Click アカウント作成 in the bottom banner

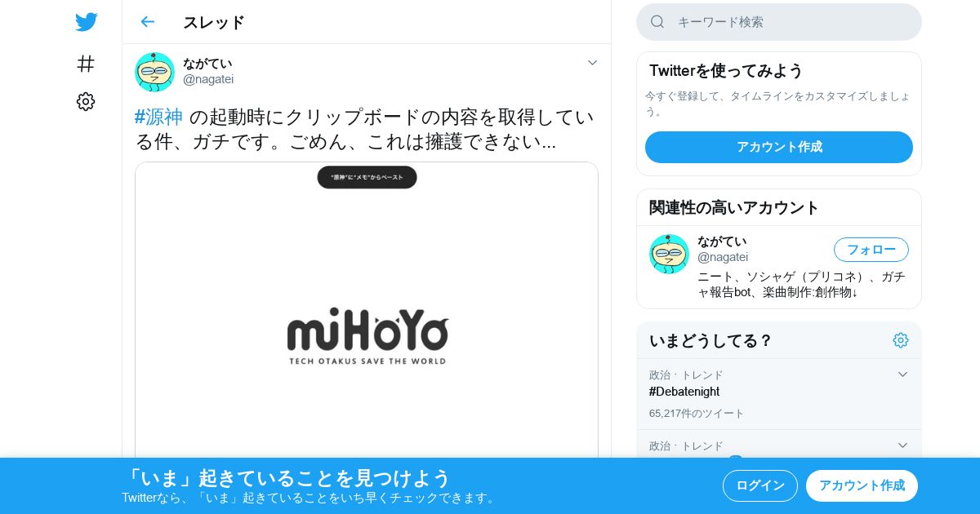pyautogui.click(x=862, y=485)
